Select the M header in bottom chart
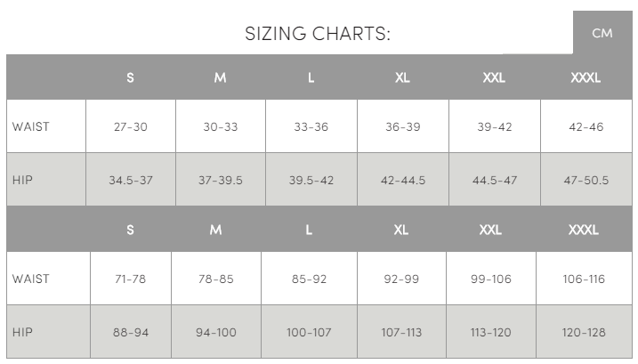This screenshot has width=638, height=364. pos(215,230)
